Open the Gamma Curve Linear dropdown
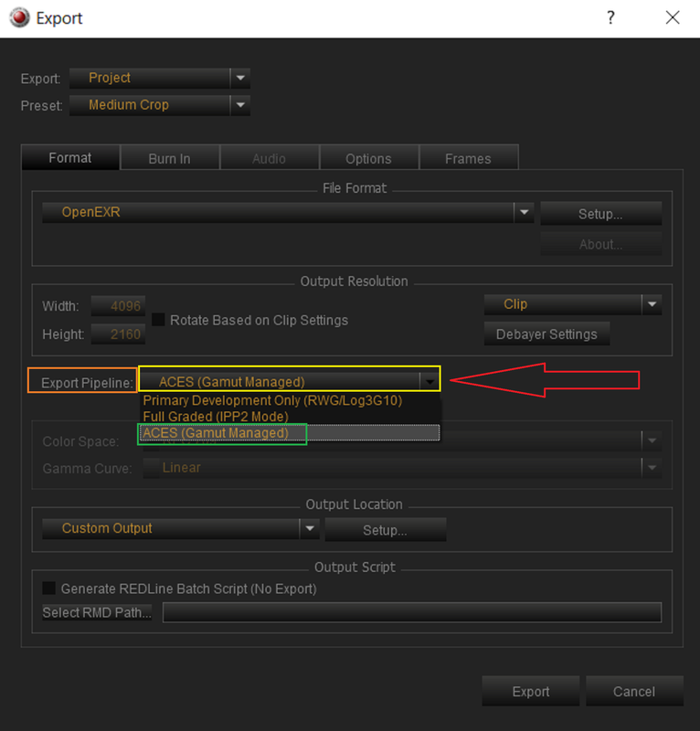Screen dimensions: 700x731 [402, 468]
